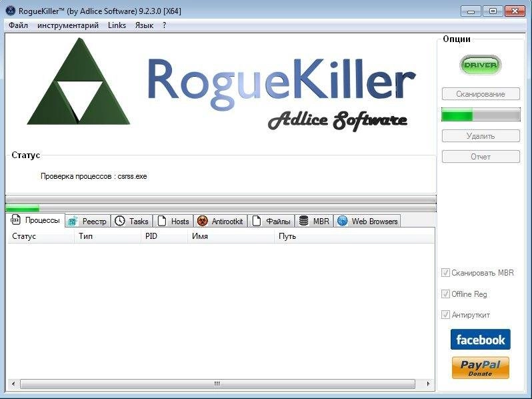Toggle the Антируткит checkbox
532x399 pixels.
(445, 315)
